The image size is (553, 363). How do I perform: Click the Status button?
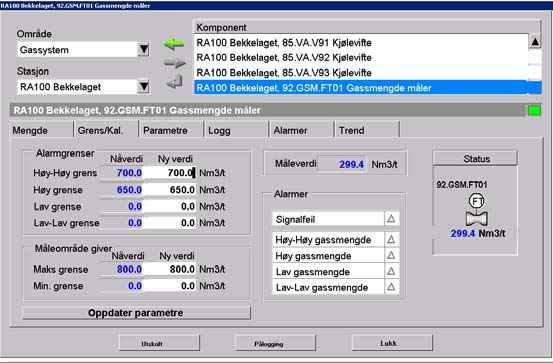475,159
